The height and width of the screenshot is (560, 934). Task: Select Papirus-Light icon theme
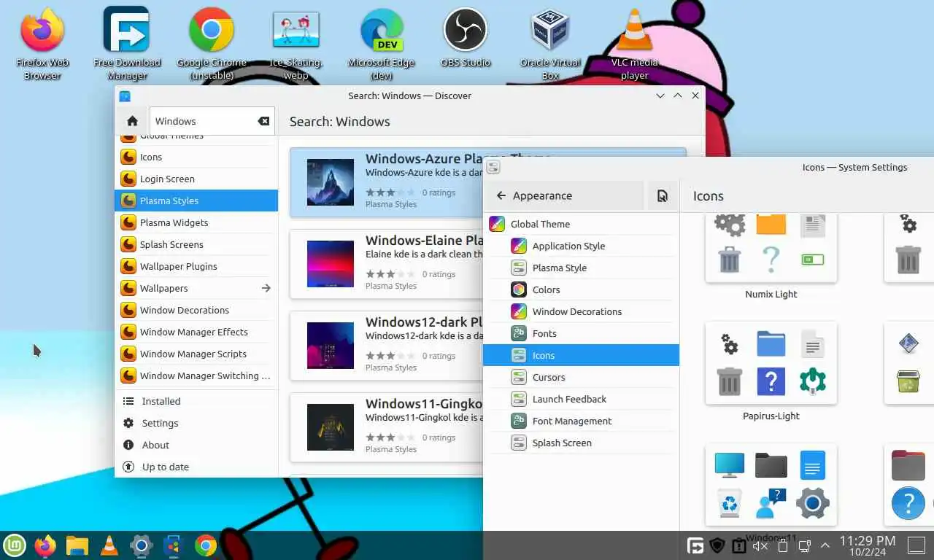point(771,363)
